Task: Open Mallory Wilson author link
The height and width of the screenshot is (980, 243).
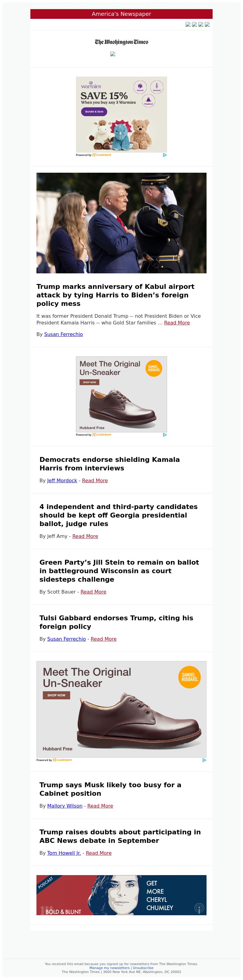Action: [65, 806]
